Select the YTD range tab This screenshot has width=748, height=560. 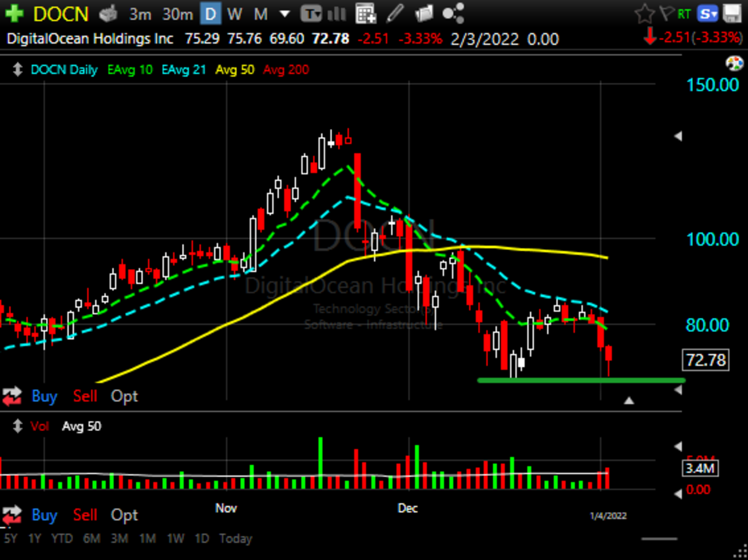coord(62,538)
